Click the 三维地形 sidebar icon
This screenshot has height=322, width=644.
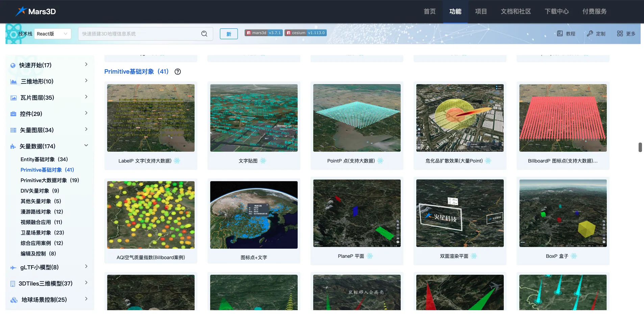click(14, 81)
